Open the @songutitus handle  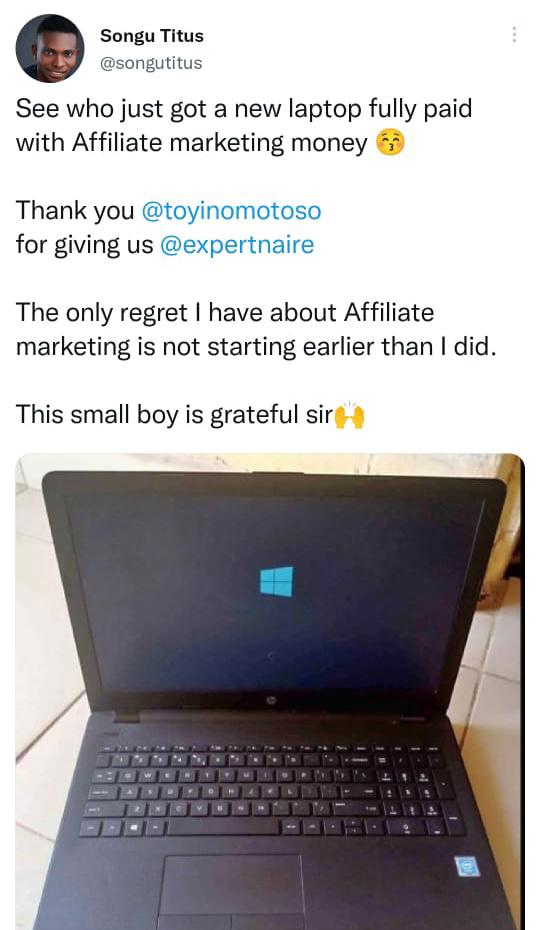[x=151, y=63]
